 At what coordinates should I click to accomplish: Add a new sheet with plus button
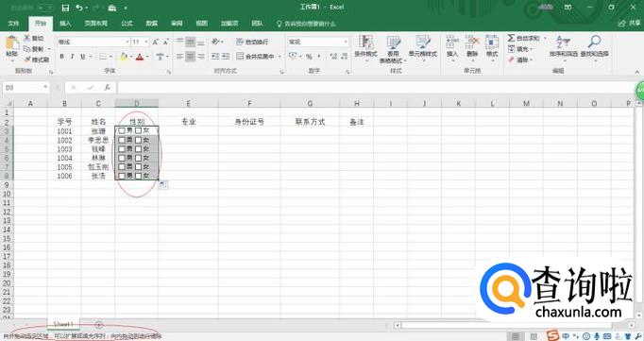pyautogui.click(x=98, y=325)
